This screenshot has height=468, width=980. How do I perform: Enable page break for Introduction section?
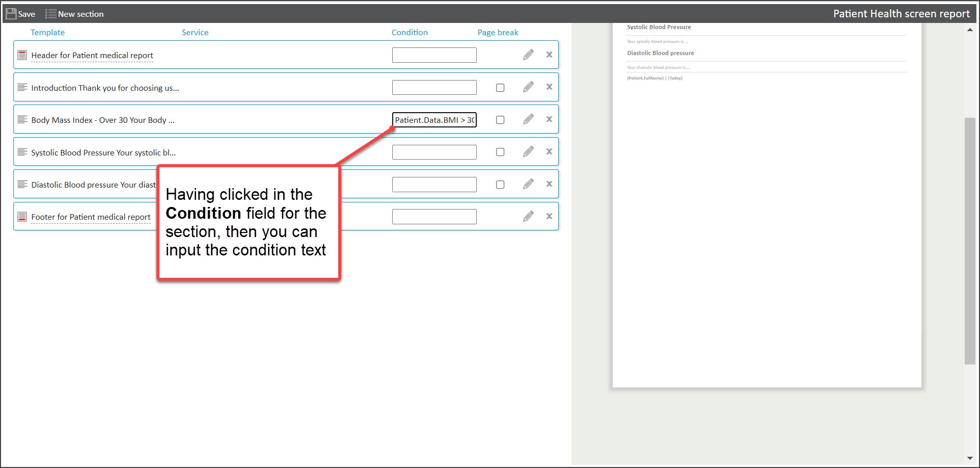click(500, 88)
